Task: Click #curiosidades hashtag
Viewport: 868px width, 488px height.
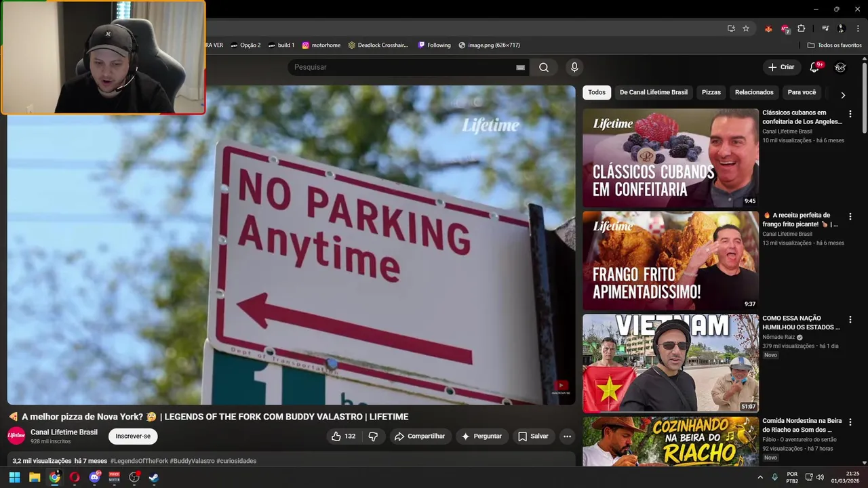Action: [x=237, y=461]
